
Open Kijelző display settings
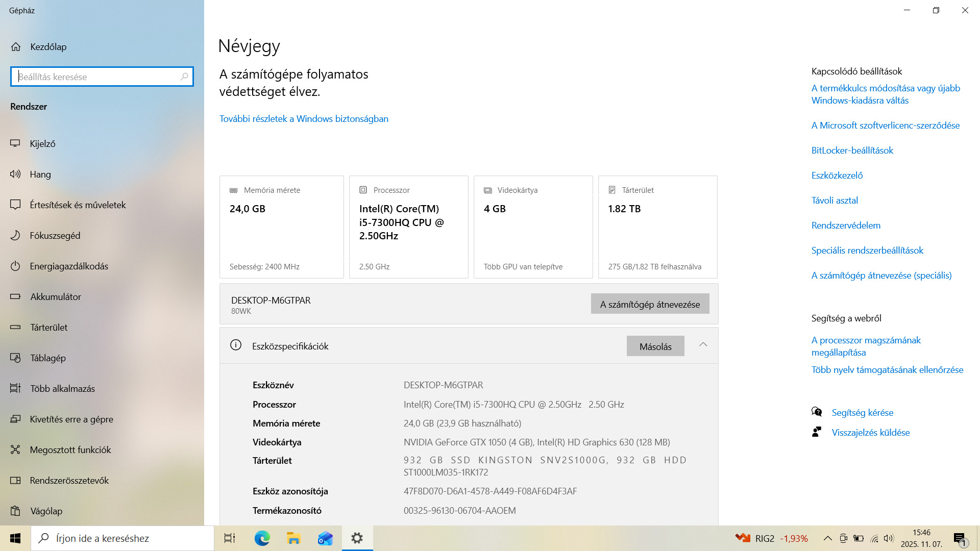[x=42, y=144]
